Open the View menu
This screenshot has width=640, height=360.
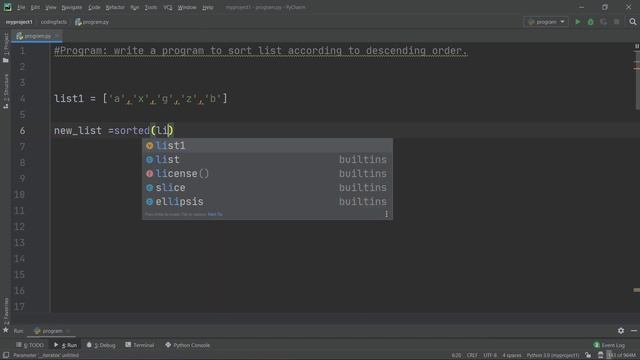[x=51, y=7]
